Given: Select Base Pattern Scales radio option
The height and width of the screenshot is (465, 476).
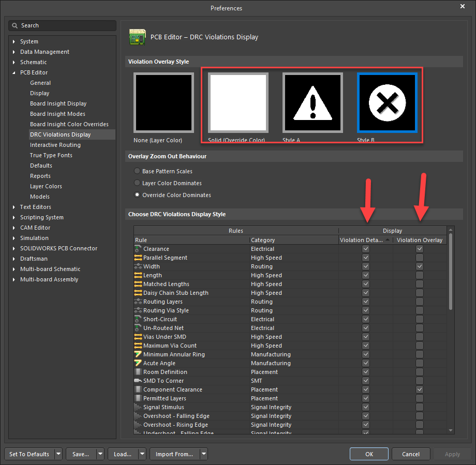Looking at the screenshot, I should coord(137,171).
